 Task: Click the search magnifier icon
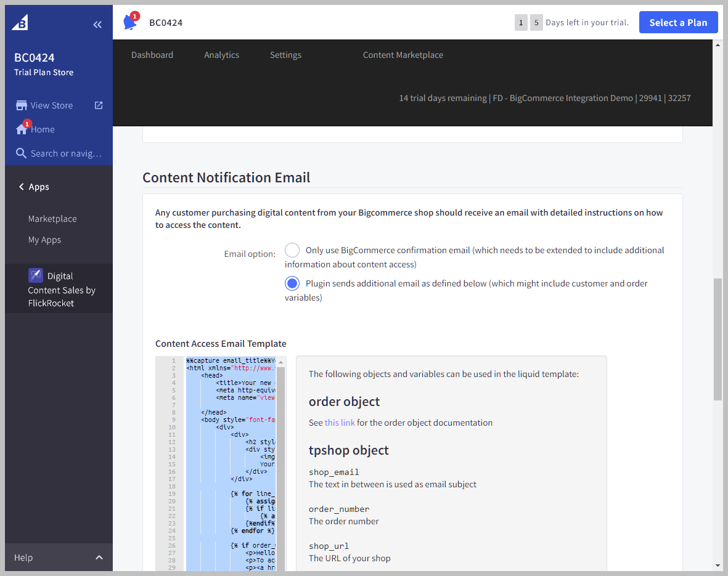tap(22, 153)
